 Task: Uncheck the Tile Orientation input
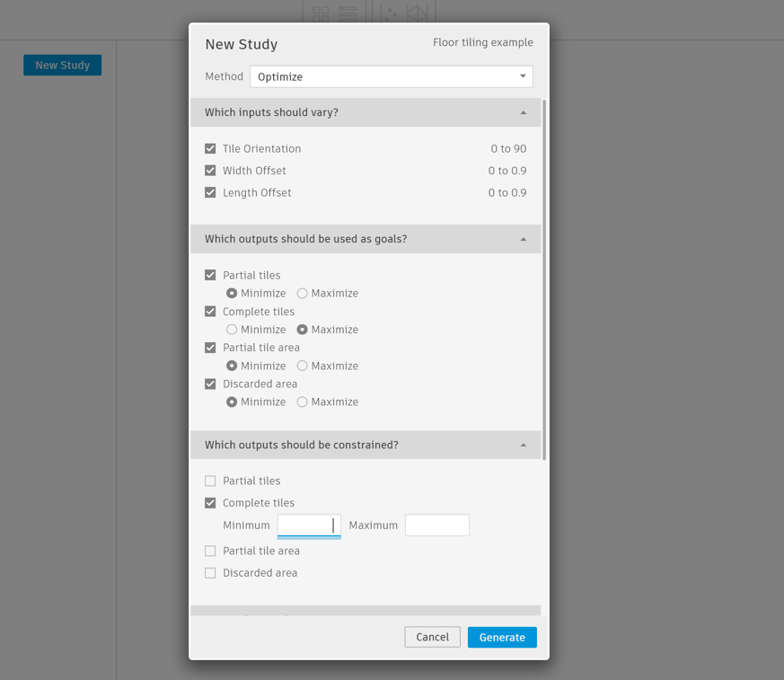[x=210, y=149]
